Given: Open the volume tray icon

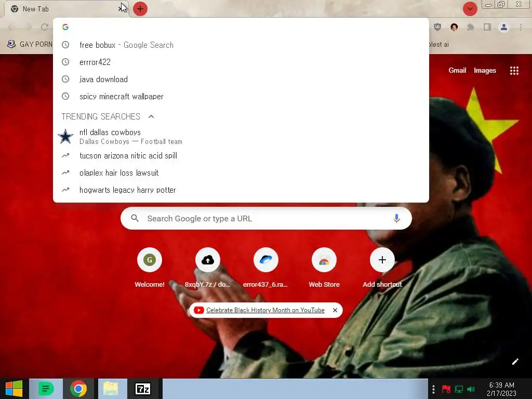Looking at the screenshot, I should 471,389.
